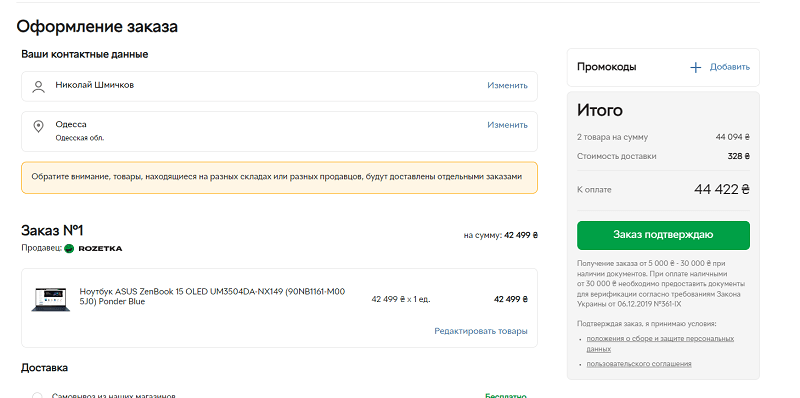Click Изменить for contact name

pos(507,86)
